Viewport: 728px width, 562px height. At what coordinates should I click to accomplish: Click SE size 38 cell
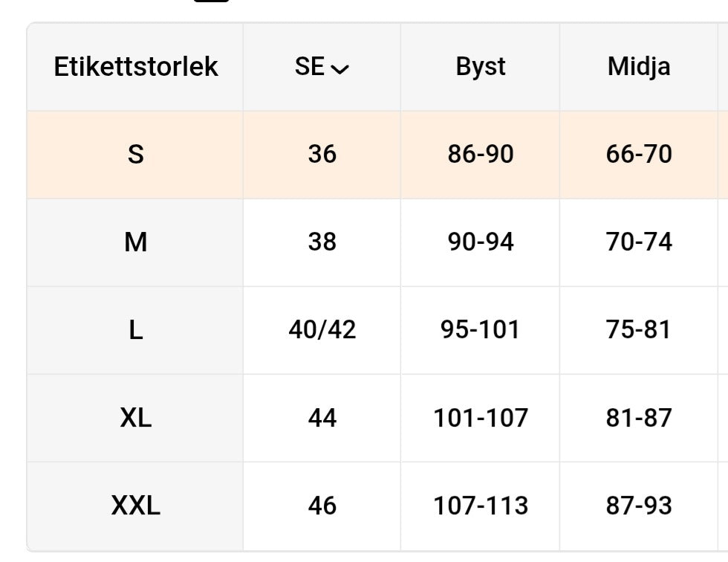pos(322,242)
